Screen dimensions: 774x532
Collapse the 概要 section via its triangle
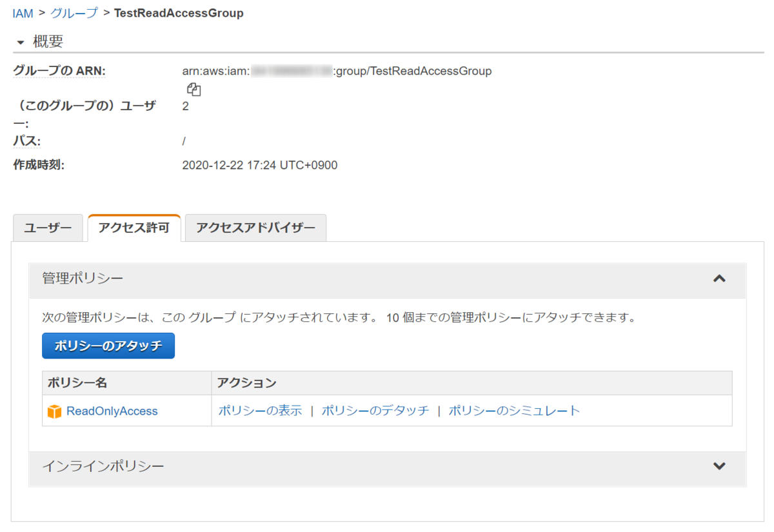click(x=21, y=41)
